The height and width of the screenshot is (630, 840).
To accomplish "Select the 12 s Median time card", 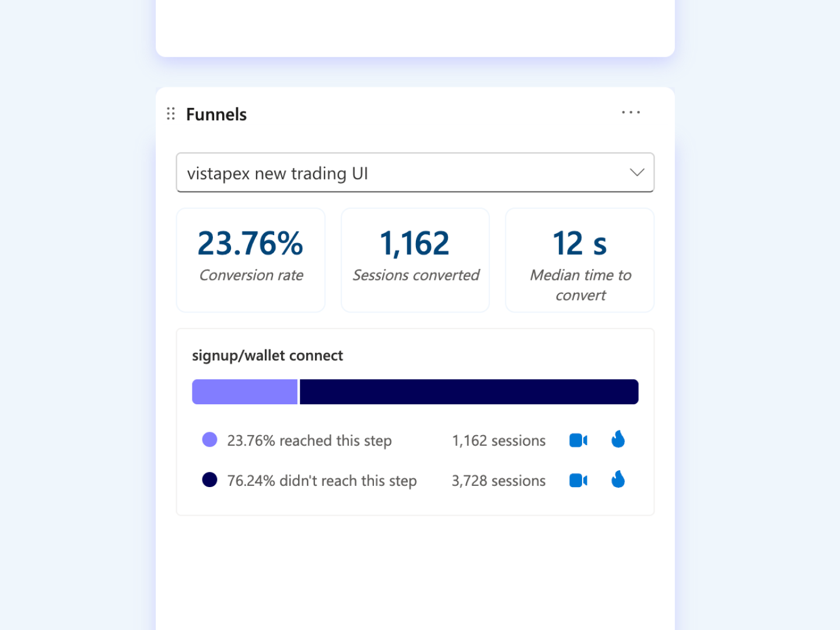I will [x=580, y=260].
